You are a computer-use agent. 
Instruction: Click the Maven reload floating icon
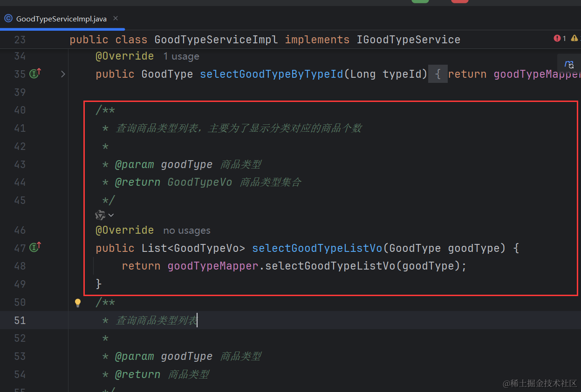coord(569,64)
